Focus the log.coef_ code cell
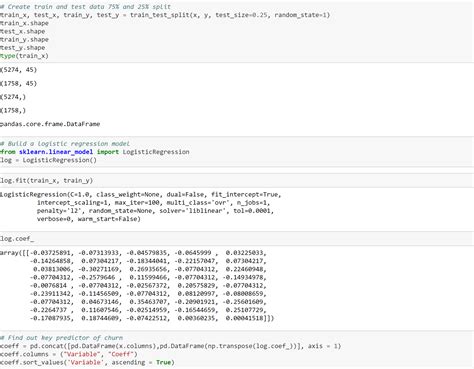The width and height of the screenshot is (474, 369). coord(237,239)
